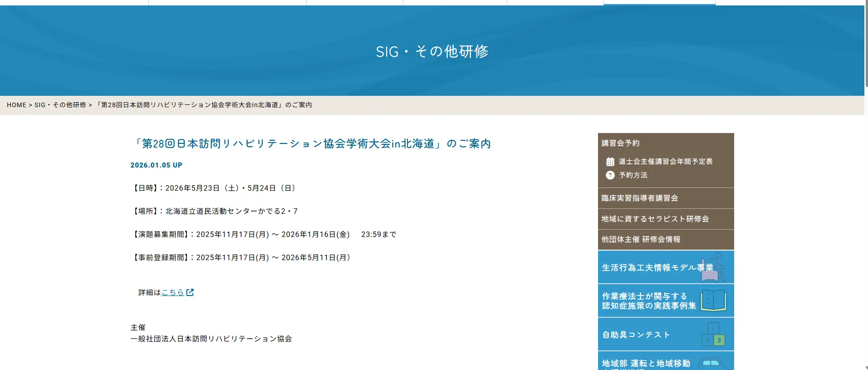Click the book icon on 認知症施策 banner
The width and height of the screenshot is (868, 370).
[x=713, y=301]
